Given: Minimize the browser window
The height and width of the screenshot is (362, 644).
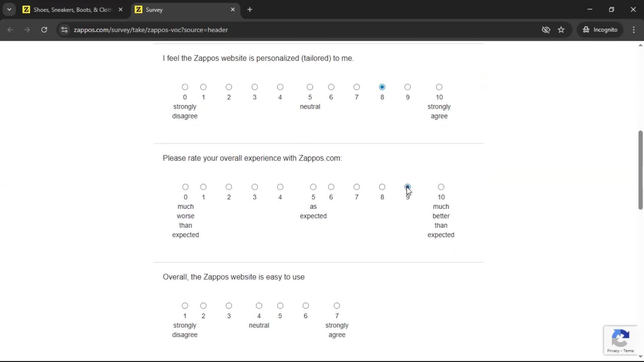Looking at the screenshot, I should pyautogui.click(x=590, y=10).
